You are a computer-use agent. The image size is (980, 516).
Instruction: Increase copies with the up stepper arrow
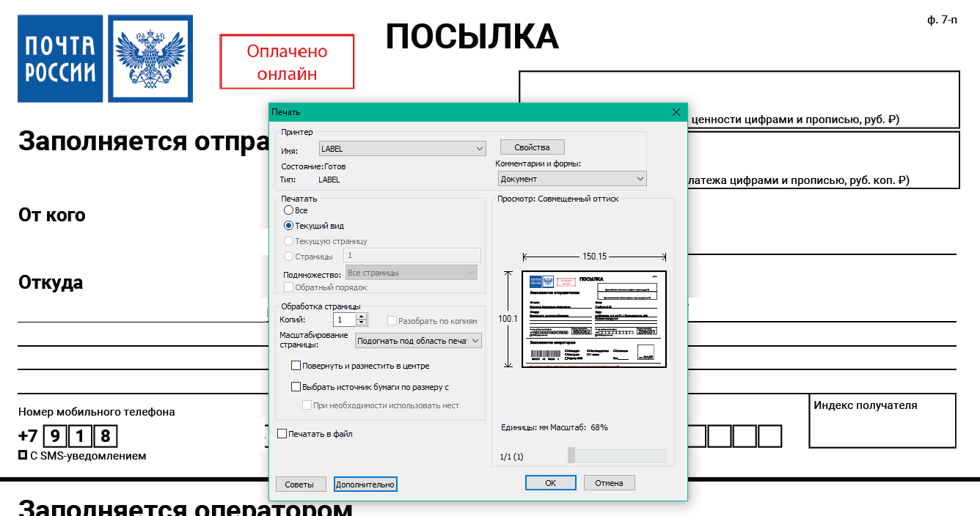point(361,317)
